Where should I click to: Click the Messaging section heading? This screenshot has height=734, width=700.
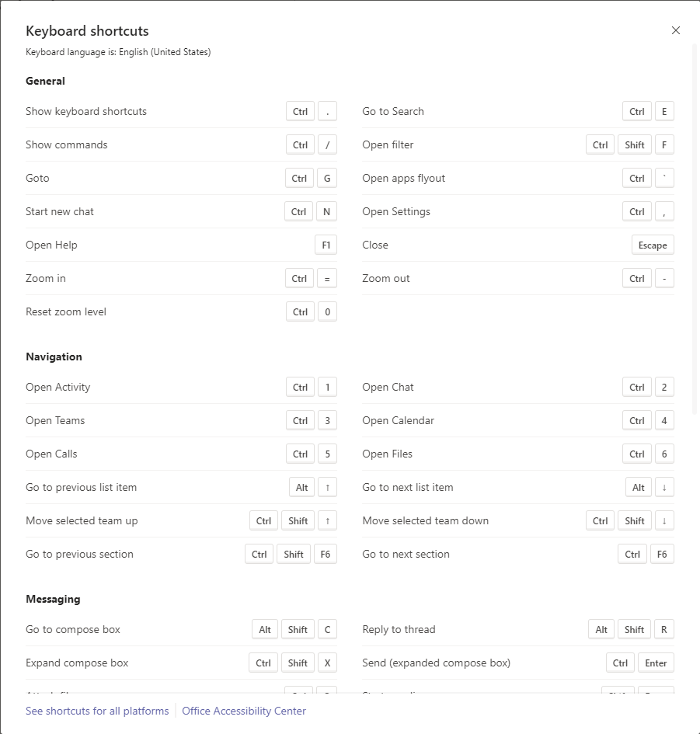click(x=53, y=599)
